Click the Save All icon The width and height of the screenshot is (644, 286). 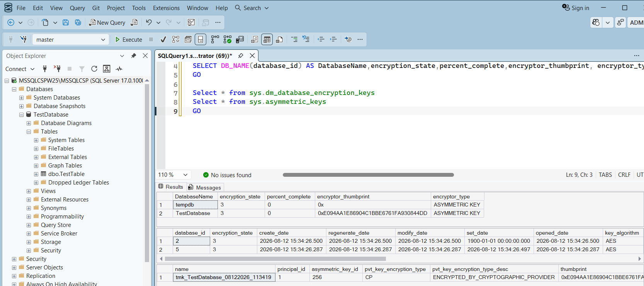[78, 22]
